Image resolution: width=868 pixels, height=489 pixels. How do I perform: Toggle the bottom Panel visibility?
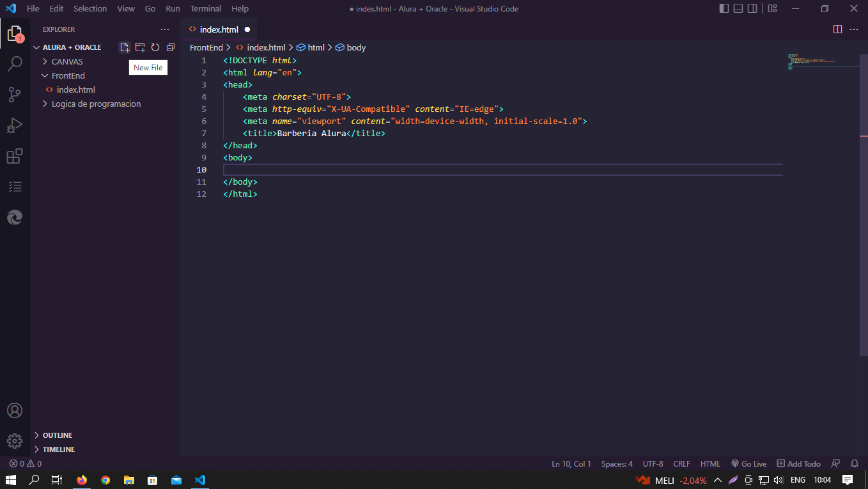point(738,8)
